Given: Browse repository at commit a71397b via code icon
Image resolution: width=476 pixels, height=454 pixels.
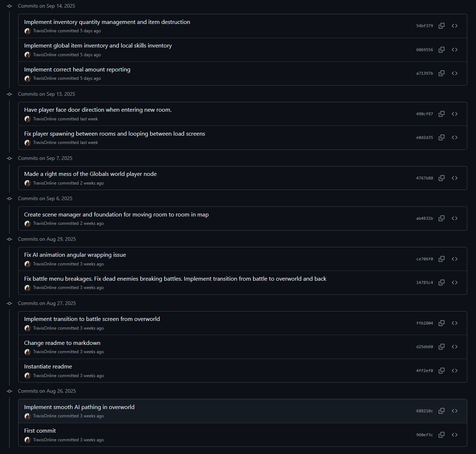Looking at the screenshot, I should point(455,73).
